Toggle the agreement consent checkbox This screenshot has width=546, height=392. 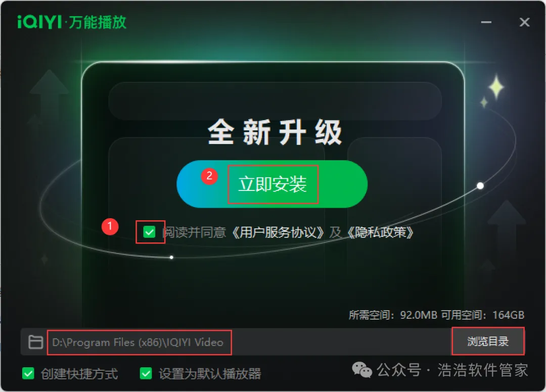[x=149, y=232]
